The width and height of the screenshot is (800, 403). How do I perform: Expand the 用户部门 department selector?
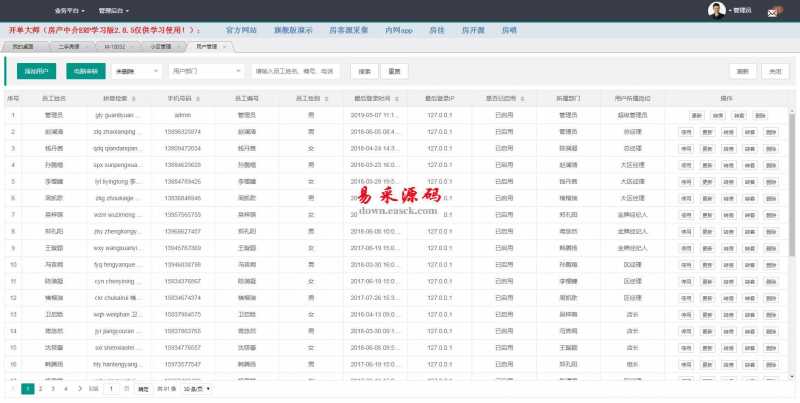[x=206, y=71]
